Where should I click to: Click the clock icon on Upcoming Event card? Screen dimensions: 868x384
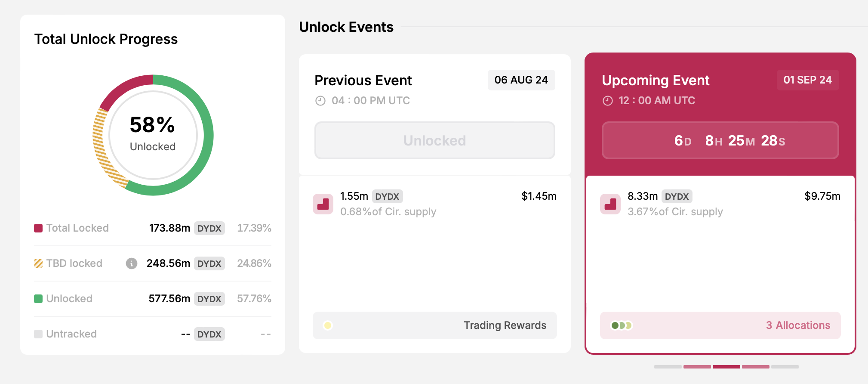tap(607, 100)
